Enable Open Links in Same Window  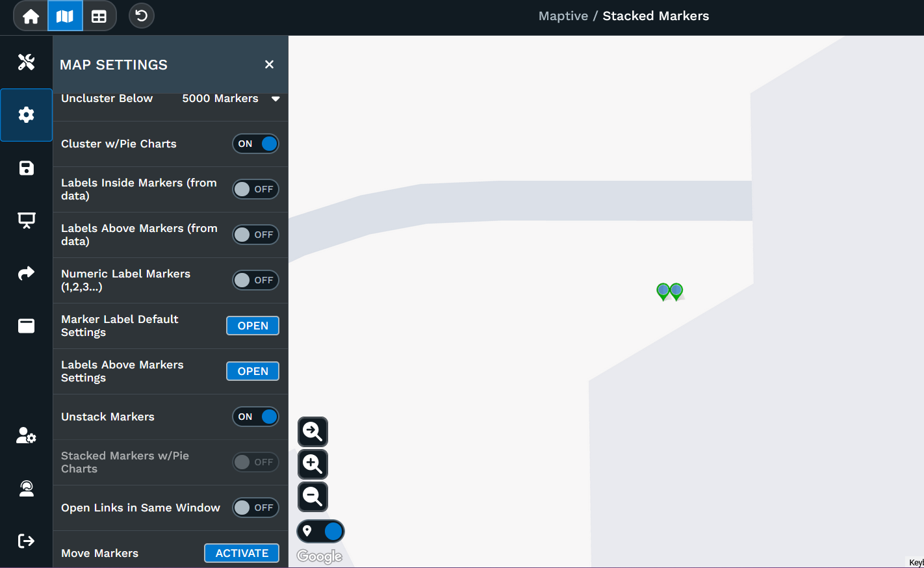click(256, 508)
